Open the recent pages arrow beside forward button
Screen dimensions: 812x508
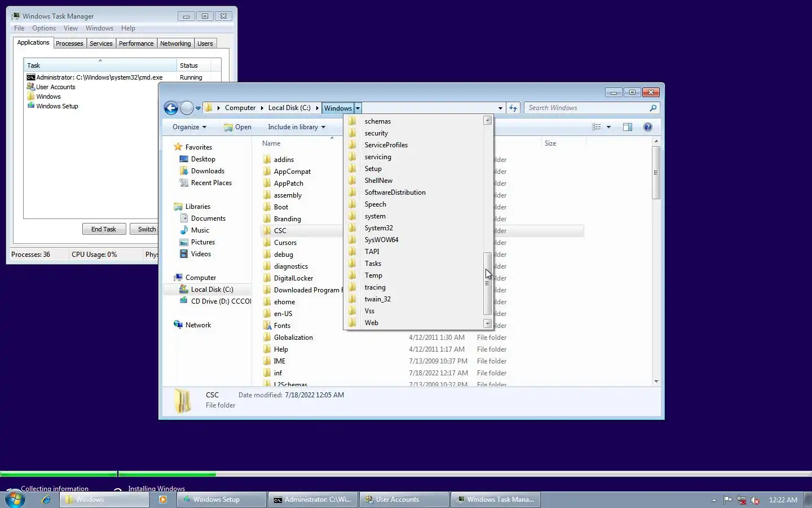pyautogui.click(x=198, y=108)
